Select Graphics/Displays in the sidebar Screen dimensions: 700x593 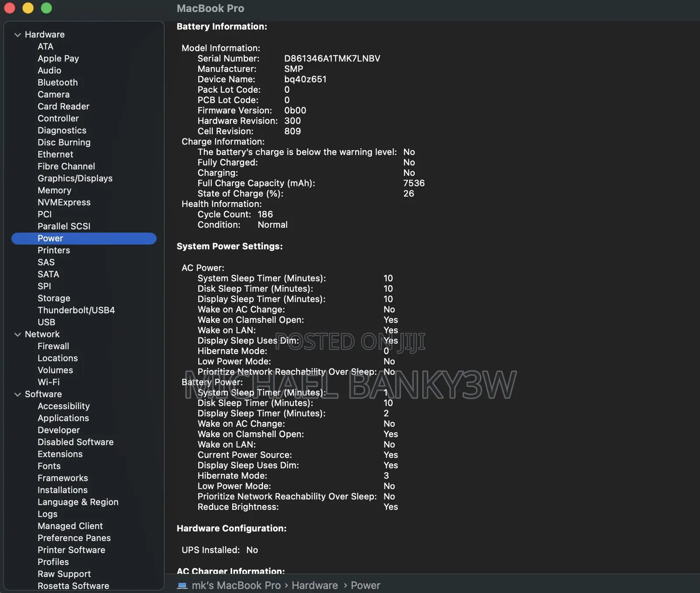click(75, 178)
